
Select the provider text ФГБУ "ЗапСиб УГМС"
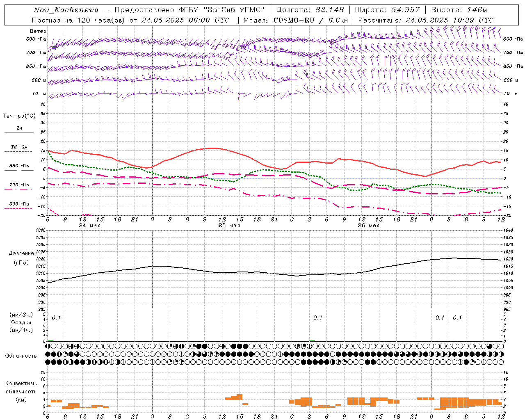point(222,10)
